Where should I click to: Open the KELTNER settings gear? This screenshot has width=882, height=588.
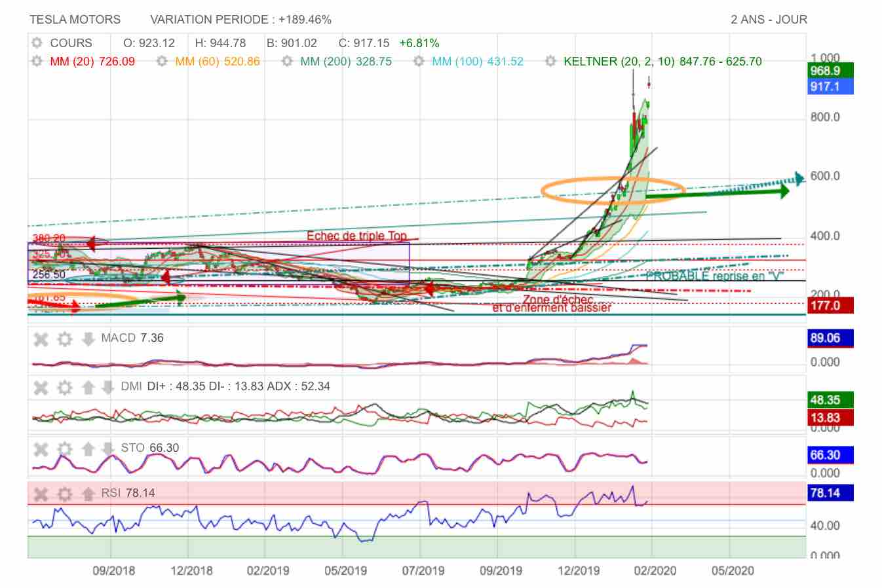[x=550, y=62]
